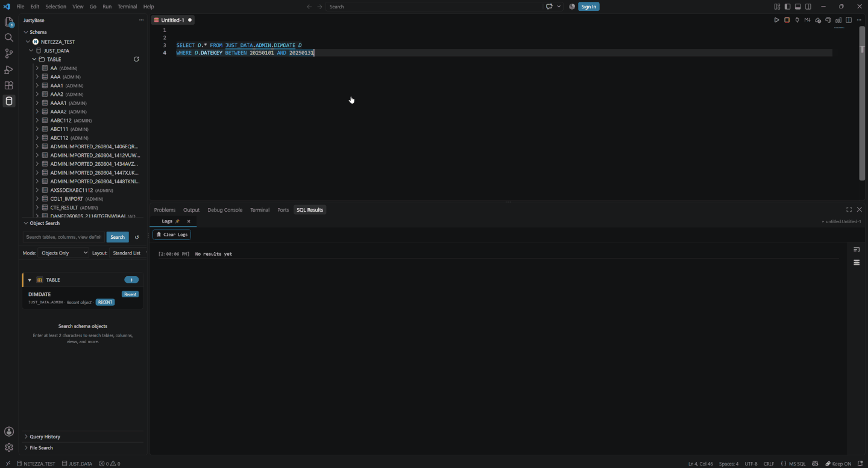Toggle Secondary Side Bar visibility
This screenshot has width=868, height=468.
808,7
